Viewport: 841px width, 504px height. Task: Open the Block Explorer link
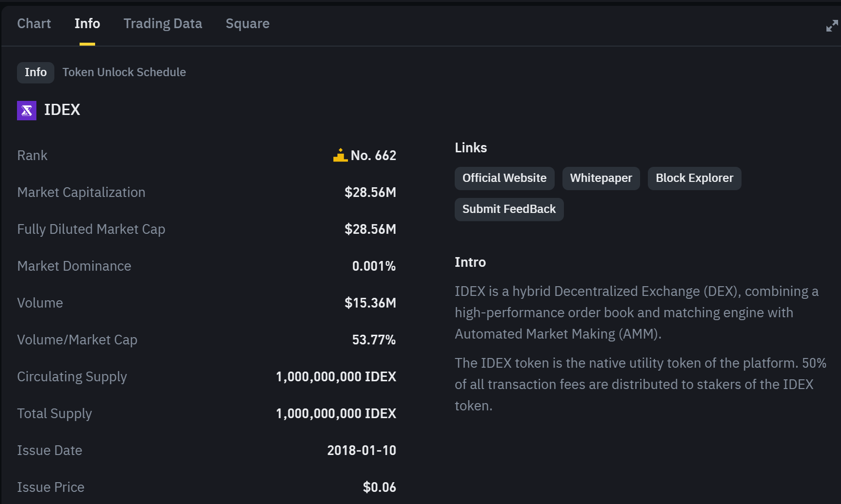click(x=694, y=178)
